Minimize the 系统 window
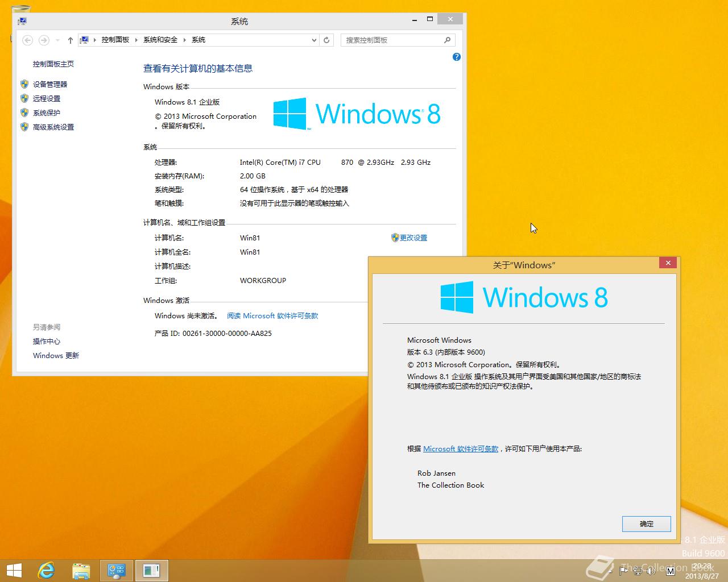This screenshot has height=582, width=728. (414, 19)
